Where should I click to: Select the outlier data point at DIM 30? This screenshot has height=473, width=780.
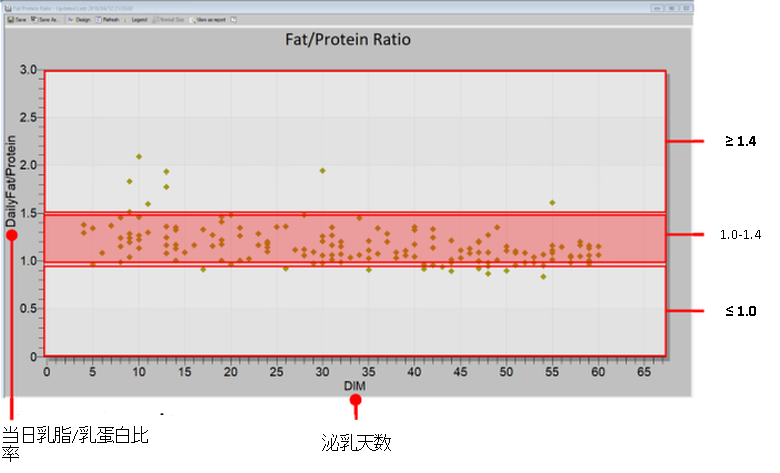(322, 170)
